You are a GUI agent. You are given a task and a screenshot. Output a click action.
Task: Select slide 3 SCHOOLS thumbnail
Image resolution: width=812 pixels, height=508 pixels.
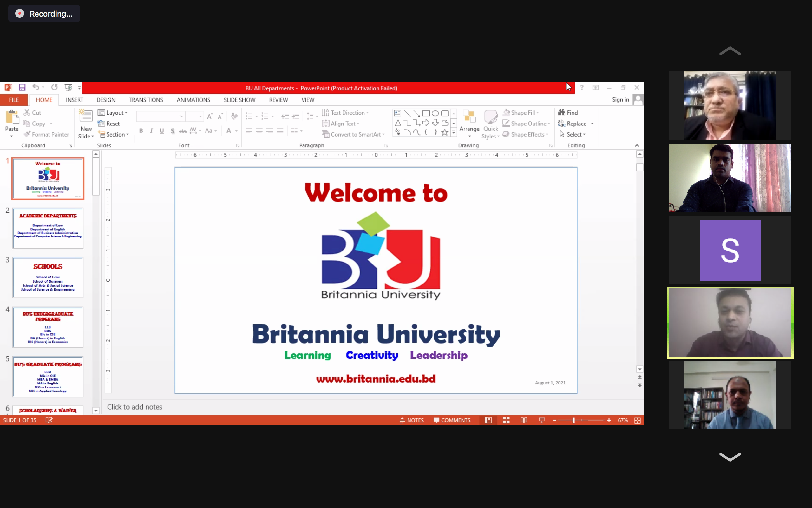click(x=48, y=277)
